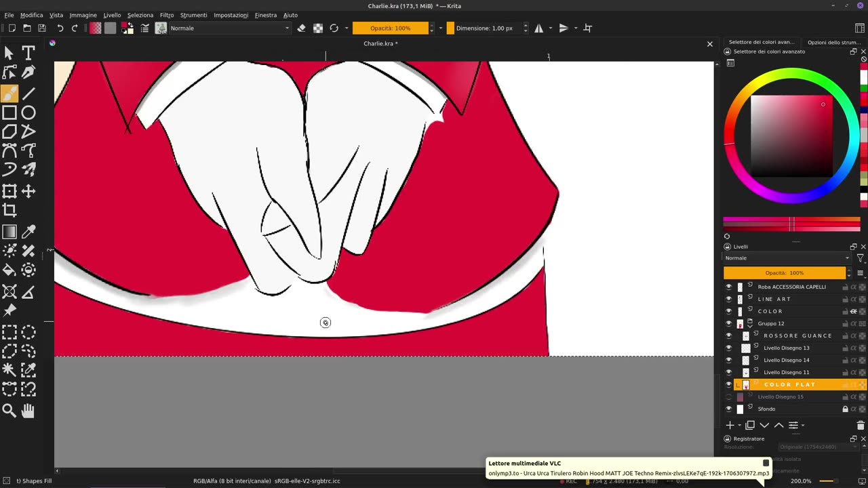Image resolution: width=868 pixels, height=488 pixels.
Task: Open the layer filter funnel menu
Action: pos(861,258)
